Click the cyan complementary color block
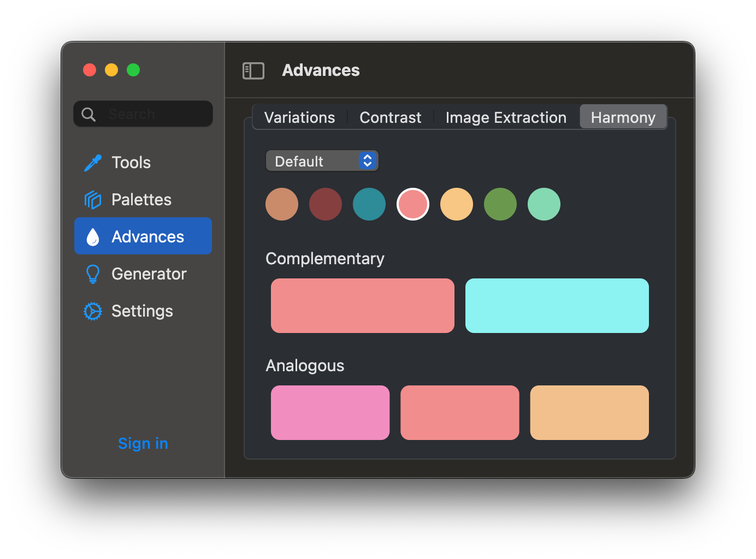This screenshot has height=559, width=756. (557, 306)
